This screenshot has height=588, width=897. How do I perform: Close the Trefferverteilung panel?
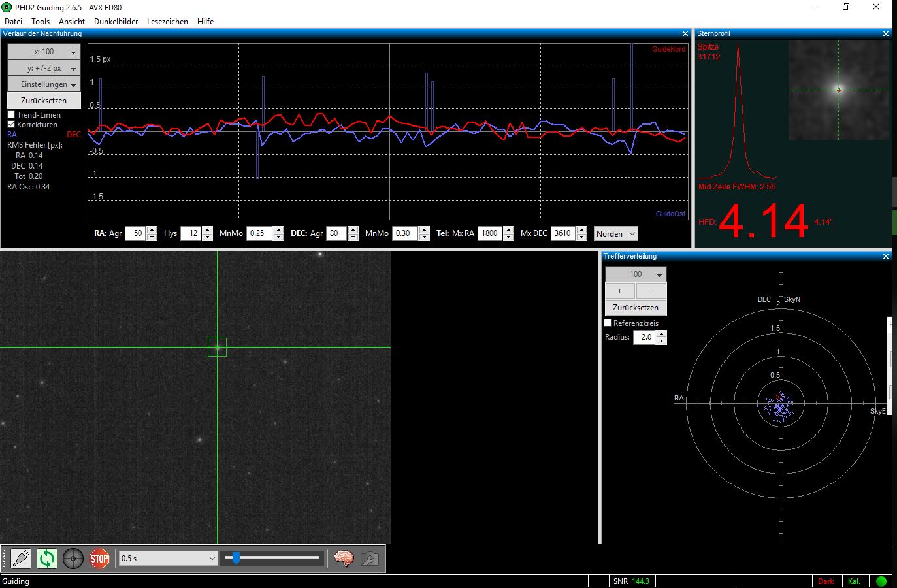pyautogui.click(x=886, y=256)
